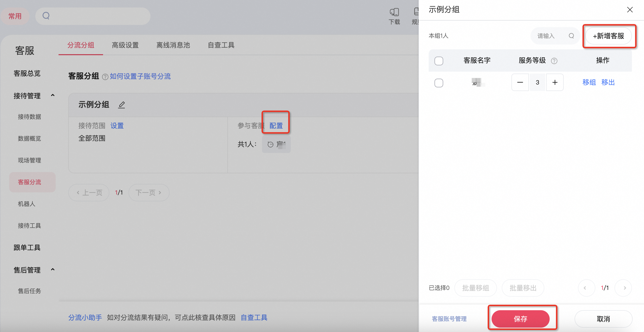Click the 服务等级 help question icon
This screenshot has width=644, height=332.
click(554, 61)
